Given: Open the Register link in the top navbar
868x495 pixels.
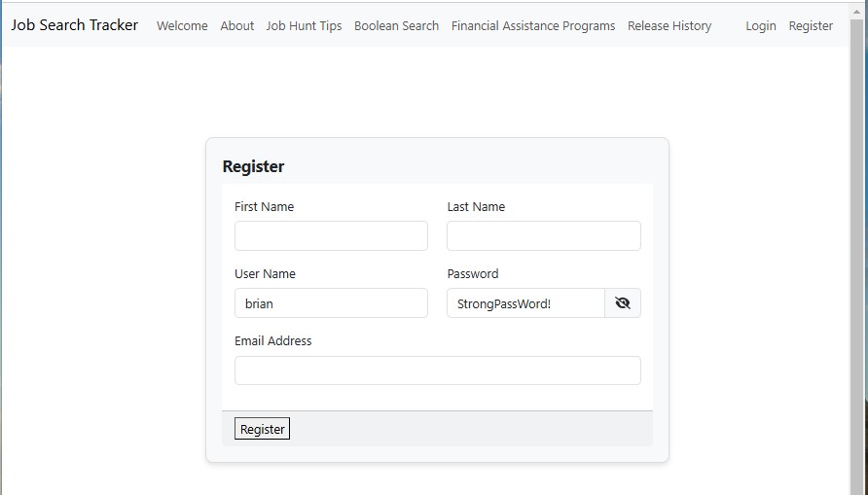Looking at the screenshot, I should point(811,26).
